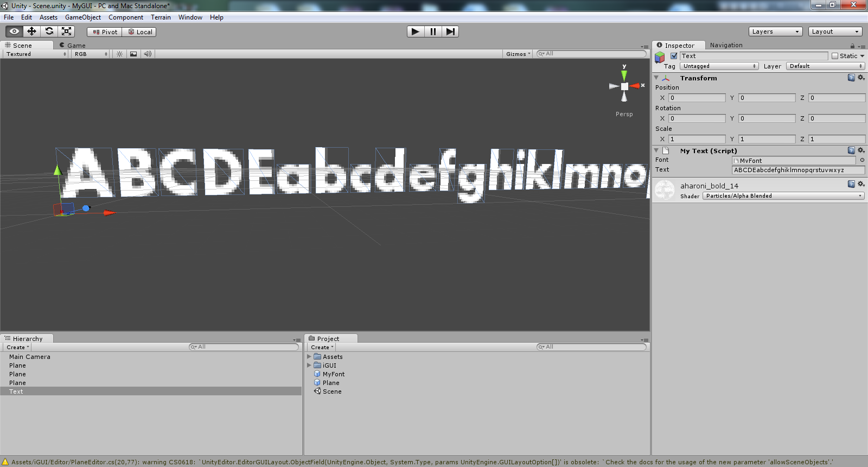The width and height of the screenshot is (868, 467).
Task: Toggle scene audio speaker icon
Action: (x=148, y=54)
